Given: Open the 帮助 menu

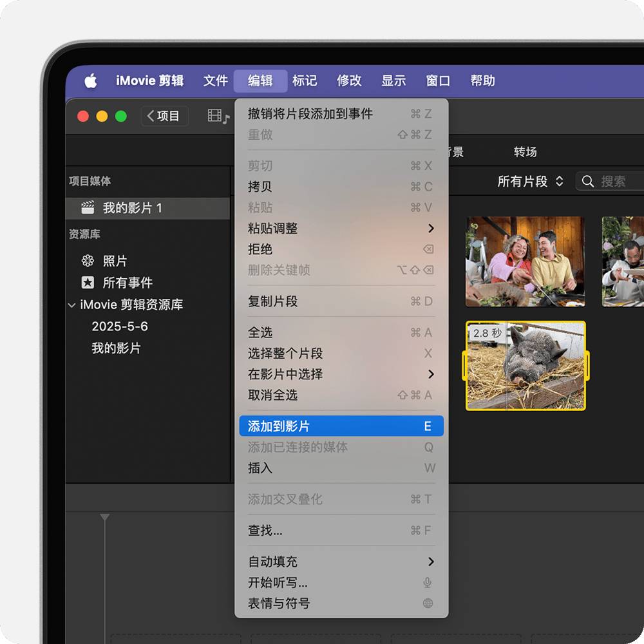Looking at the screenshot, I should coord(482,80).
